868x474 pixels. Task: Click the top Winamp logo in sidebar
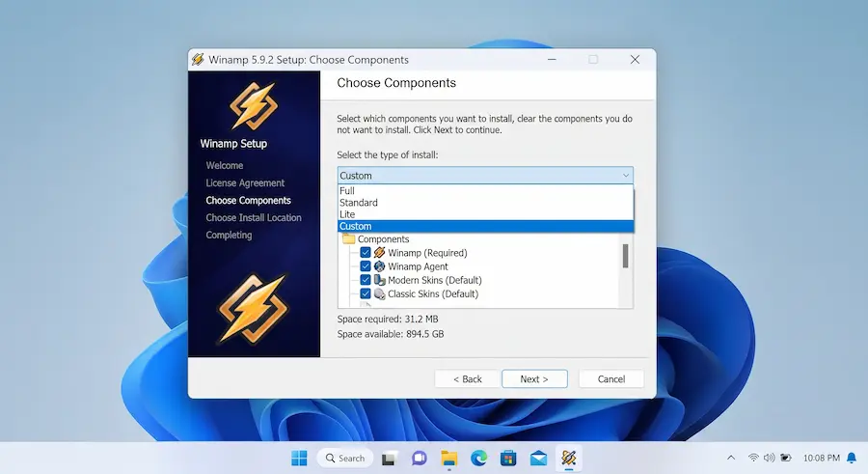click(x=254, y=105)
